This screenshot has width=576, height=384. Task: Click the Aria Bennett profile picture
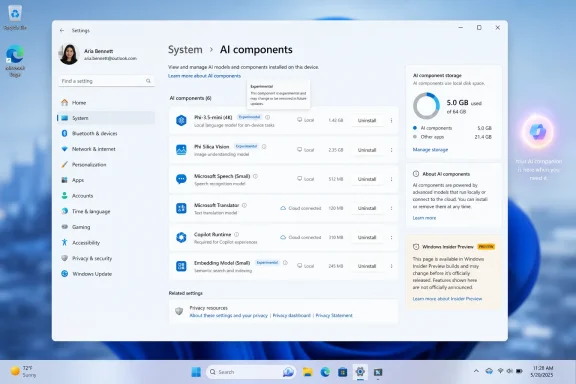click(69, 54)
